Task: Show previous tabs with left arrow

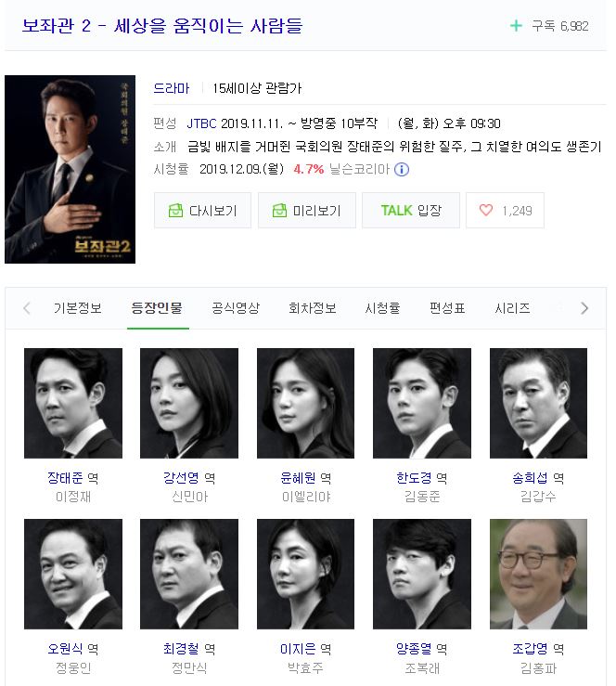Action: [x=27, y=308]
